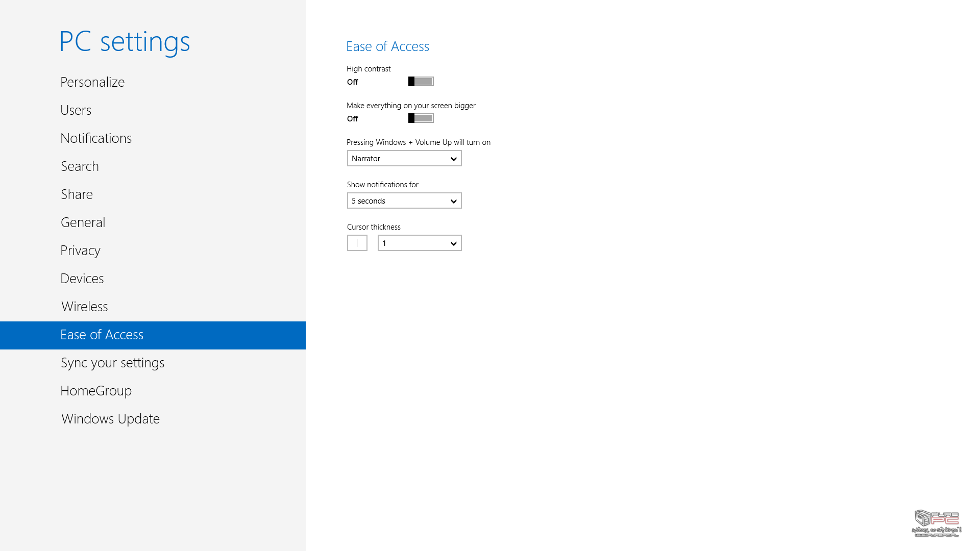Click the chevron arrow on 5 seconds dropdown
This screenshot has height=551, width=980.
click(453, 201)
